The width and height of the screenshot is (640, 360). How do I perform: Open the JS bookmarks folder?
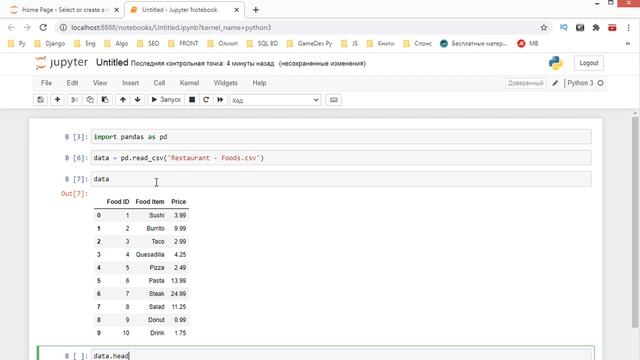point(349,44)
